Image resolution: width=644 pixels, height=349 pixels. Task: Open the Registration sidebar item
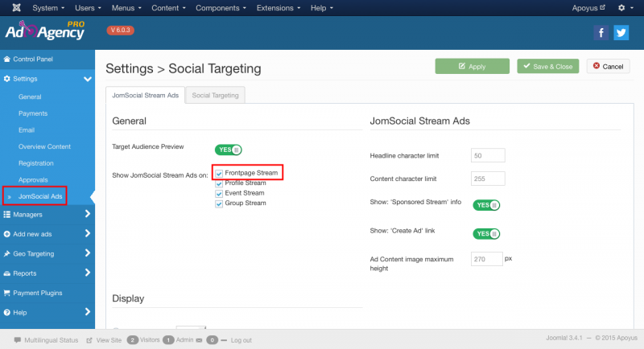(x=35, y=163)
